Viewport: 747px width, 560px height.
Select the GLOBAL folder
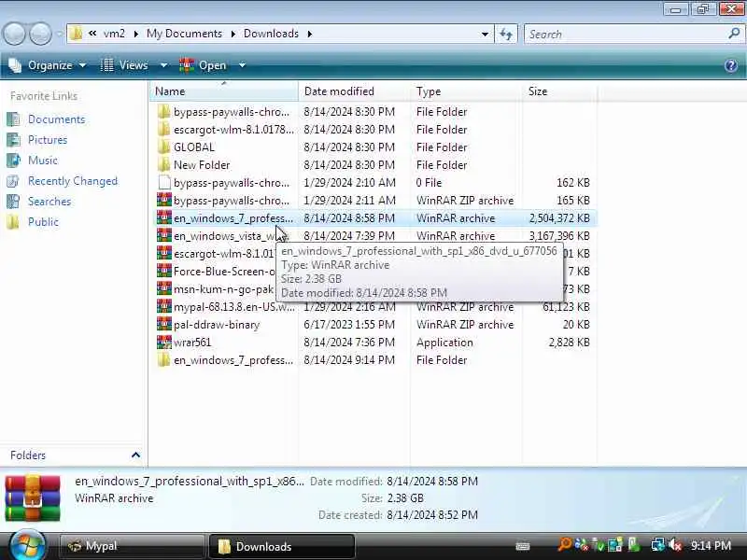point(194,147)
